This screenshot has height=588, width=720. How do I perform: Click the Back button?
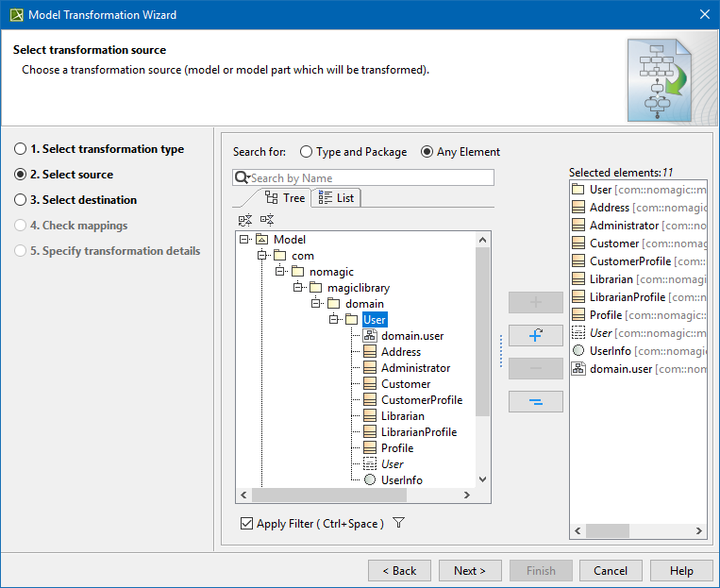coord(399,571)
